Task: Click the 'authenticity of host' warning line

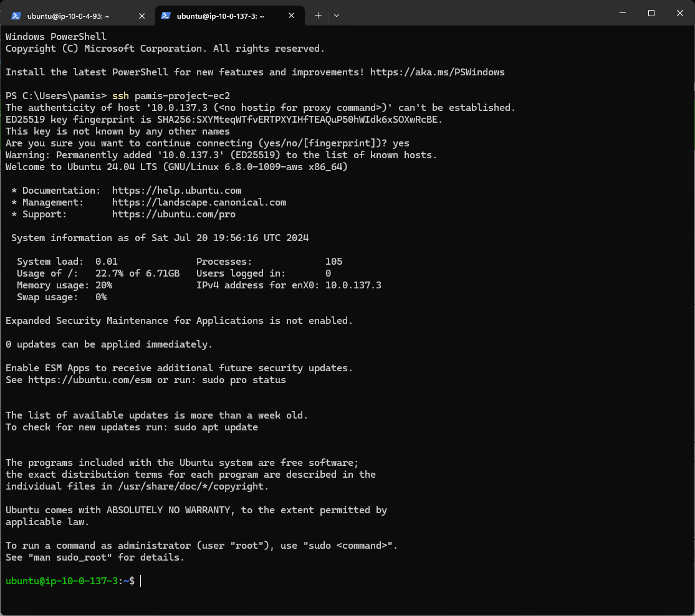Action: [261, 108]
